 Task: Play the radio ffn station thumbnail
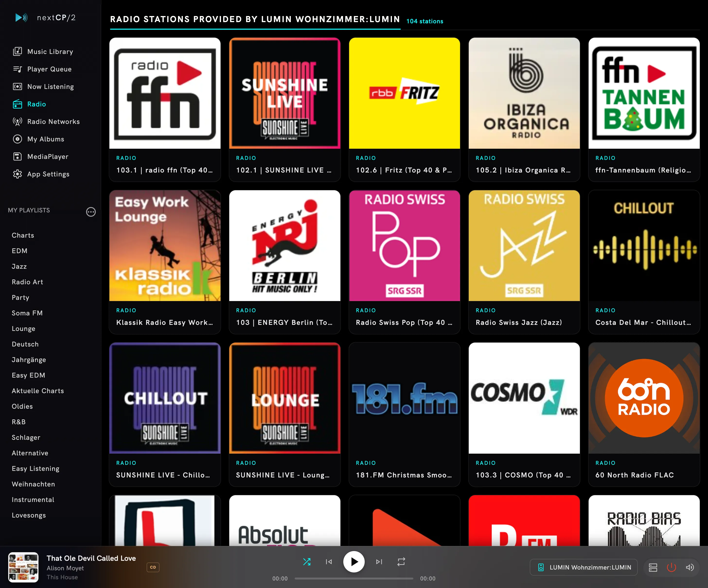click(165, 93)
